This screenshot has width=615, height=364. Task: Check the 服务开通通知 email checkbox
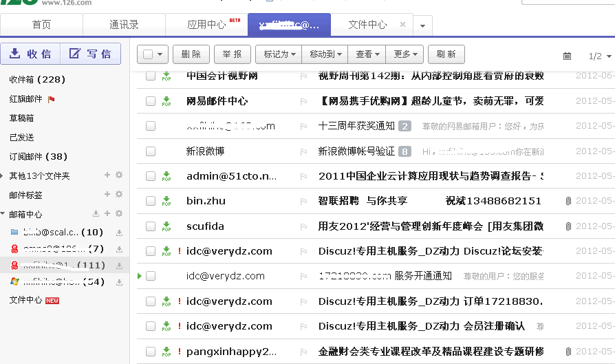(151, 276)
